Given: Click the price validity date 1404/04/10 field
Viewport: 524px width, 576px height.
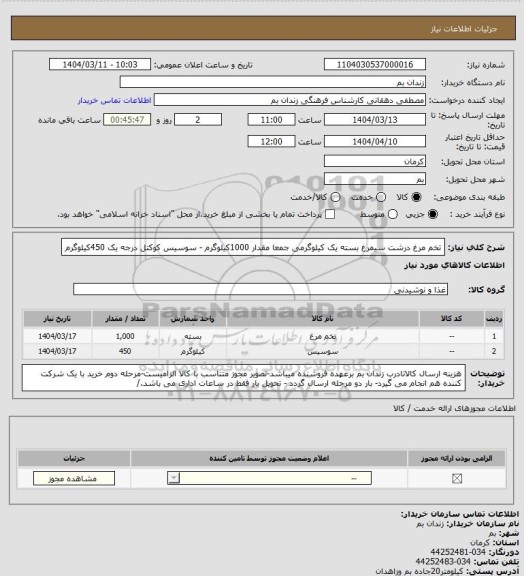Looking at the screenshot, I should point(375,141).
